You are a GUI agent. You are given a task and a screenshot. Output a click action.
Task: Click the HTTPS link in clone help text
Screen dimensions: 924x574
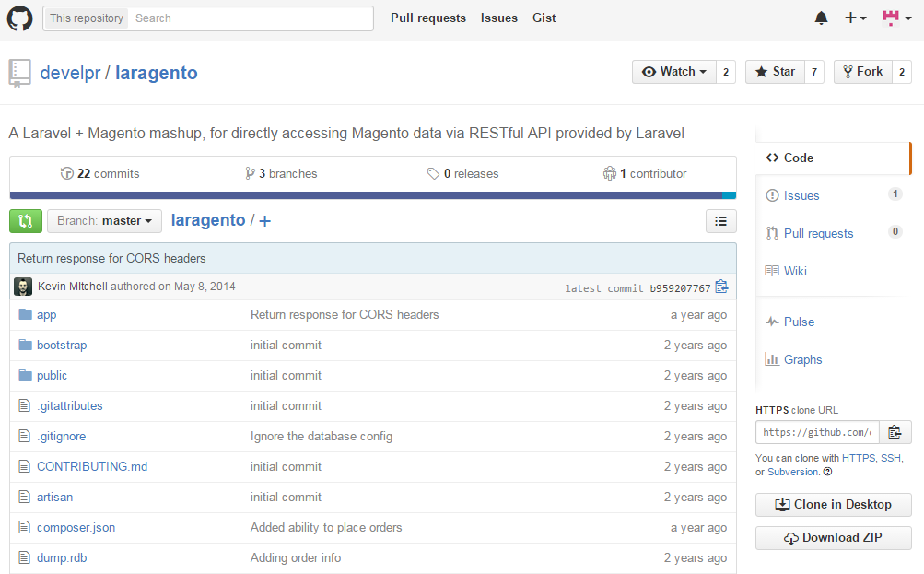859,458
